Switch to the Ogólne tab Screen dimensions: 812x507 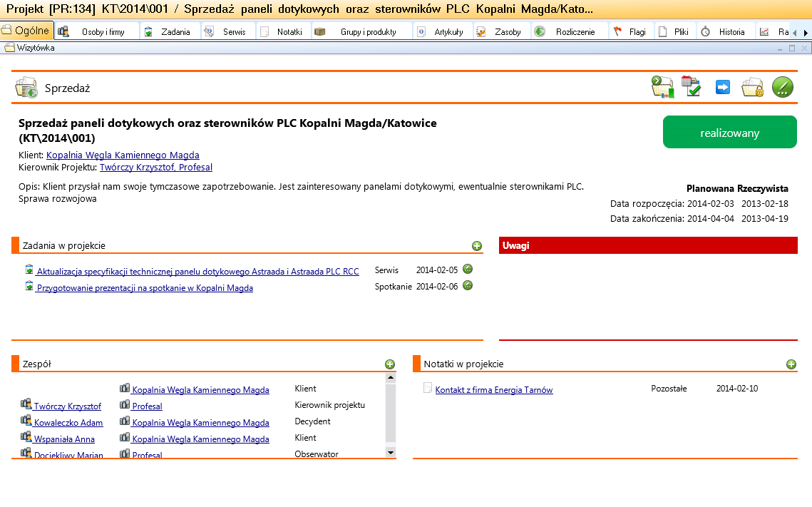coord(27,31)
